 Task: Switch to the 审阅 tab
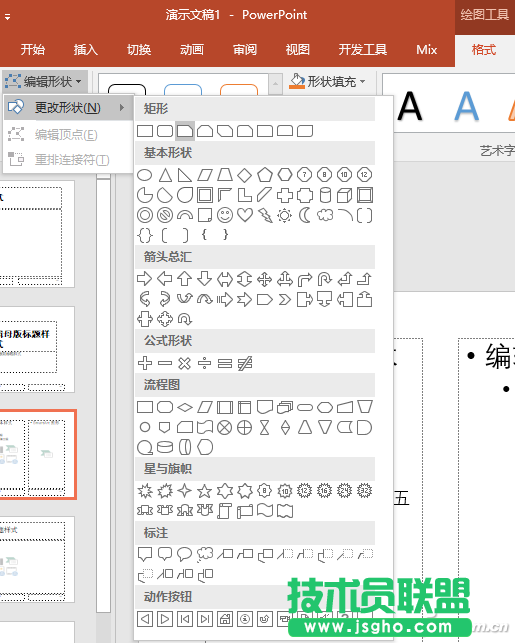point(245,50)
